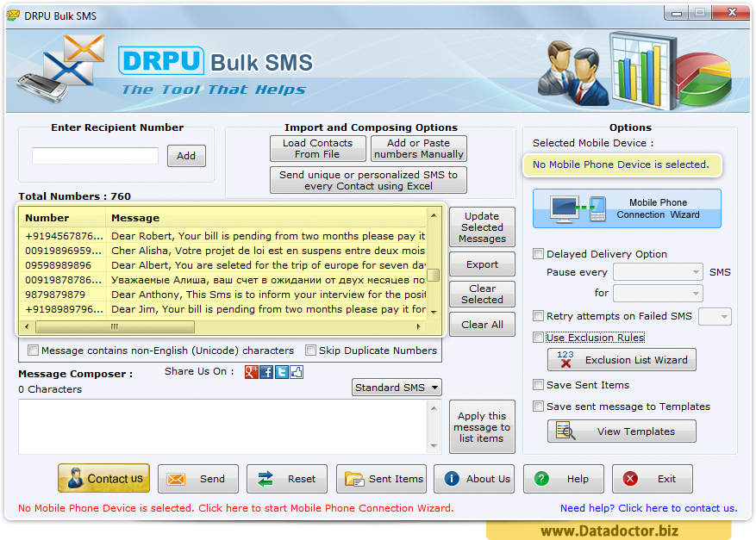Select the 'Cher Alisha' message row
The height and width of the screenshot is (540, 756).
224,251
